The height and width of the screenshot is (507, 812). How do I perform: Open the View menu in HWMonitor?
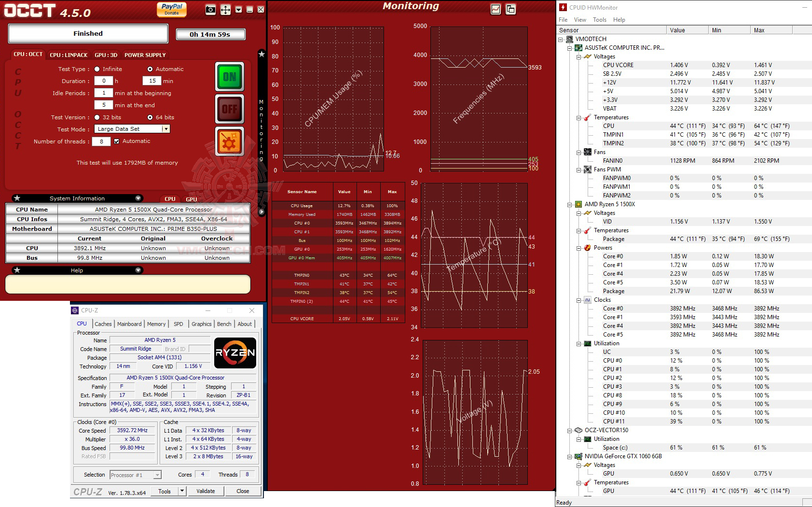pyautogui.click(x=580, y=20)
